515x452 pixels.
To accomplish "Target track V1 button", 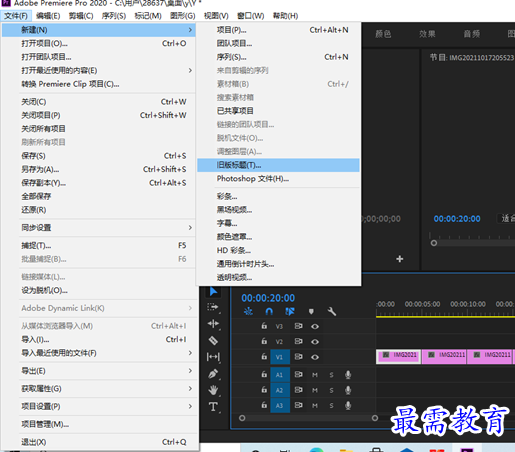I will (280, 357).
